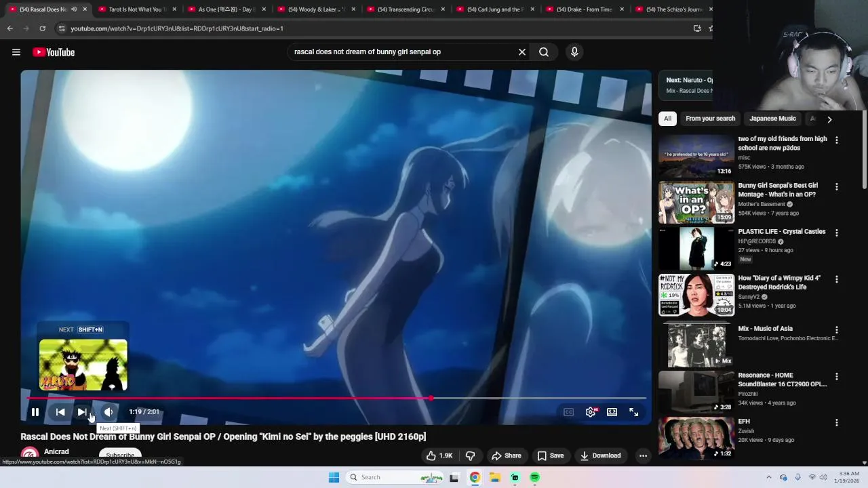This screenshot has width=868, height=488.
Task: Open menu for Diary of a Wimpy Kid 4
Action: [836, 279]
